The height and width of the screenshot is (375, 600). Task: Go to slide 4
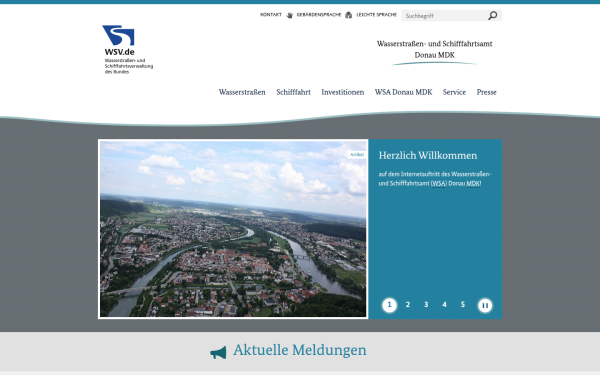click(x=444, y=305)
